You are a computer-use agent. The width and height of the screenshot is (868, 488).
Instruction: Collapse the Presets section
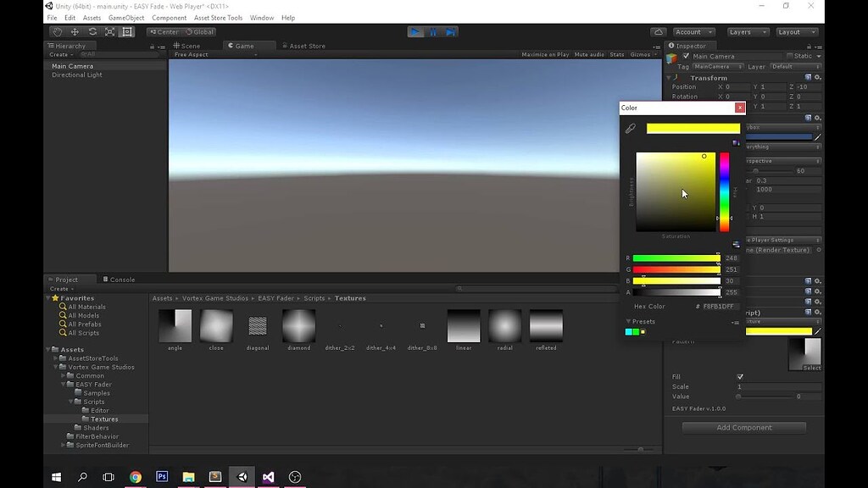[x=629, y=321]
